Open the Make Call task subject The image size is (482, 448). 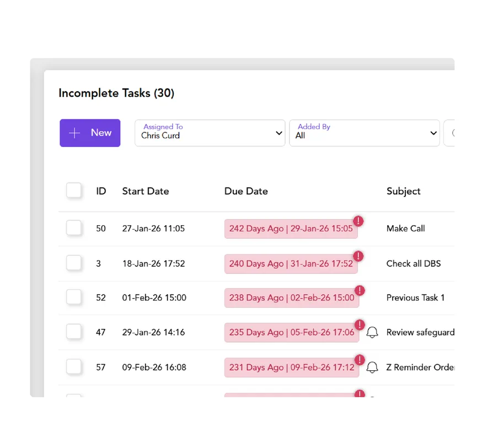coord(405,228)
